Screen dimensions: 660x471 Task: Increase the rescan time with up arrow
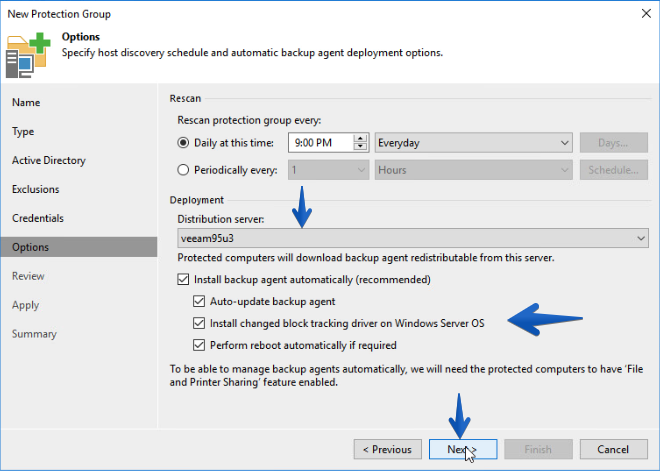[x=360, y=138]
